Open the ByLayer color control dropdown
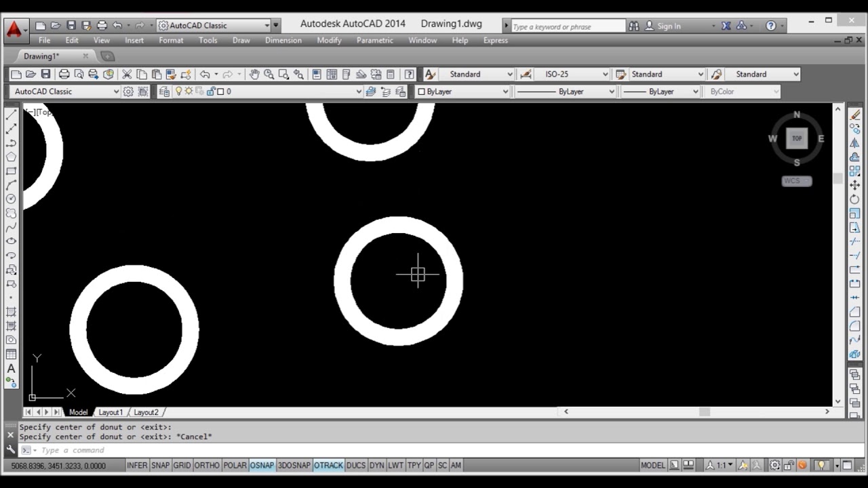Viewport: 868px width, 488px height. (x=462, y=91)
